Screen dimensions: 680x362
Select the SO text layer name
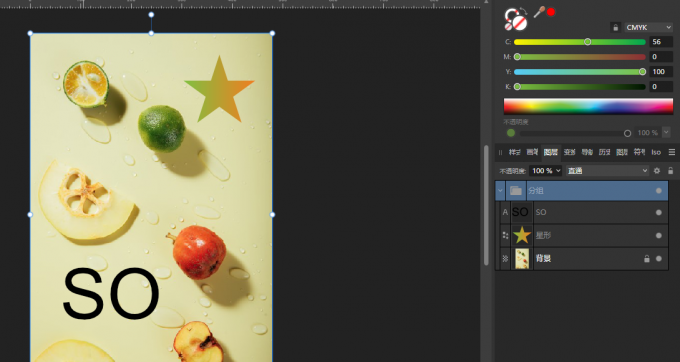tap(541, 212)
